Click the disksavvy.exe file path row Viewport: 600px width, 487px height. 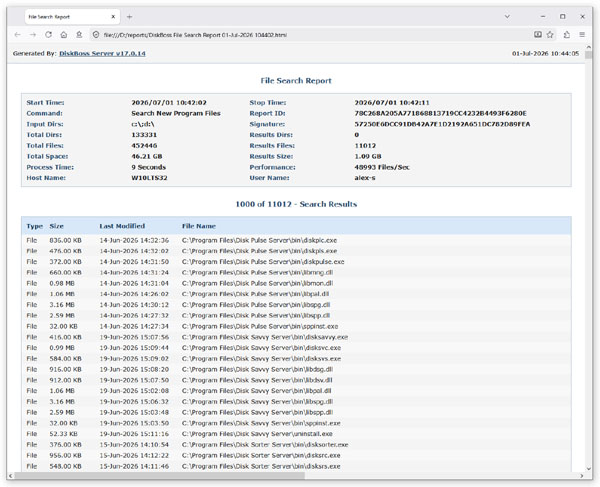pyautogui.click(x=265, y=337)
